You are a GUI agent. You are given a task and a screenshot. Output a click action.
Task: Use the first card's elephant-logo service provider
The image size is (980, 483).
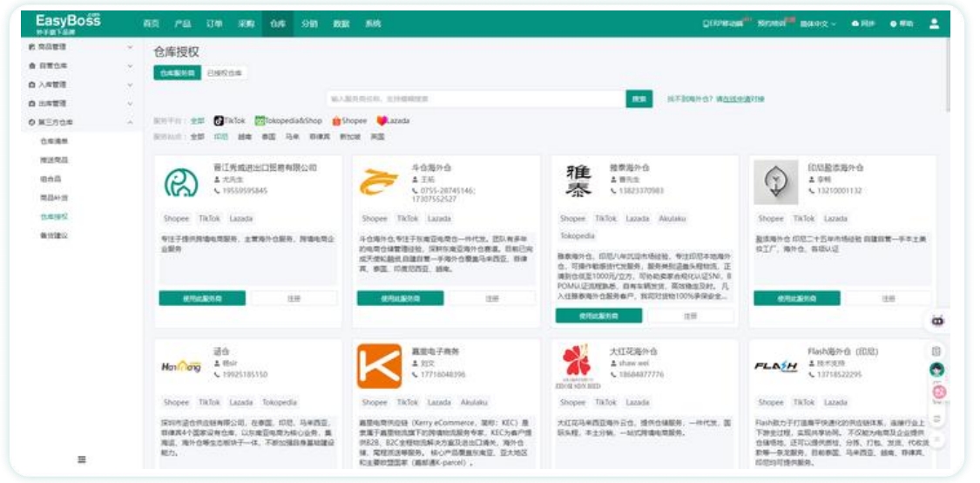click(202, 298)
